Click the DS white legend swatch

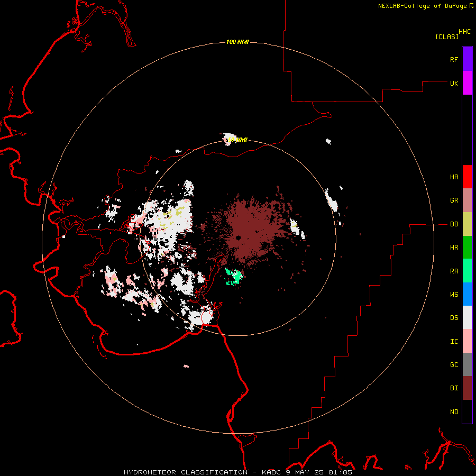coord(467,317)
